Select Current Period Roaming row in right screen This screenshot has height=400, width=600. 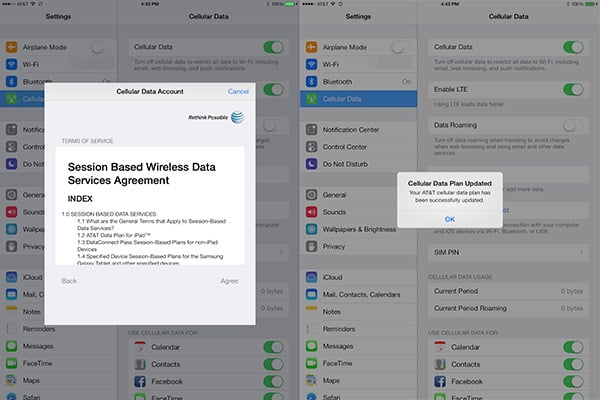click(x=508, y=309)
